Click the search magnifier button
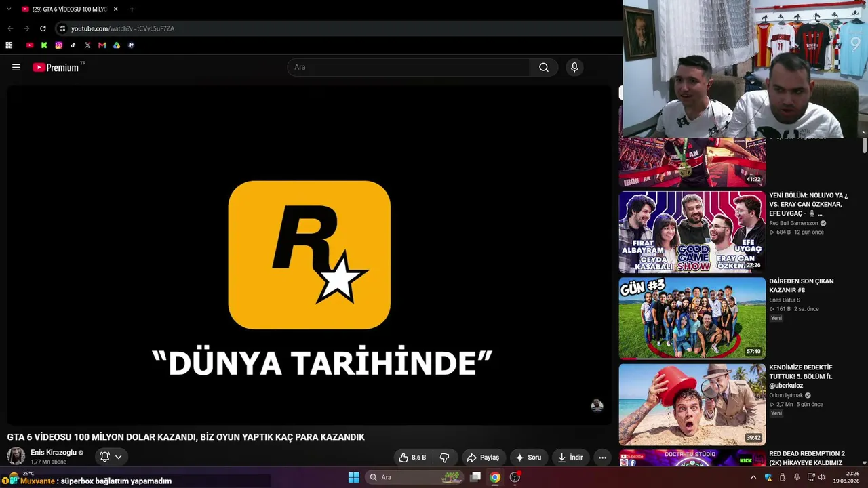Screen dimensions: 868x488 [544, 67]
